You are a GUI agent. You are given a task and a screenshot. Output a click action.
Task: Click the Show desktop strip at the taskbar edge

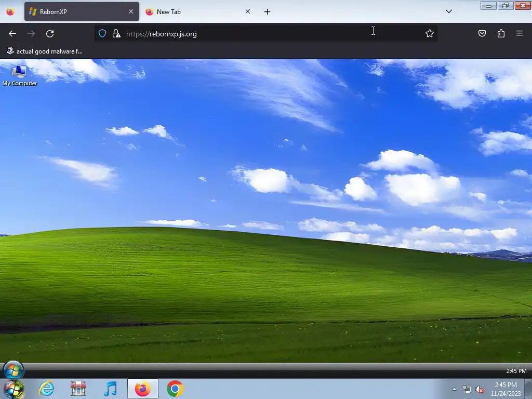(528, 389)
